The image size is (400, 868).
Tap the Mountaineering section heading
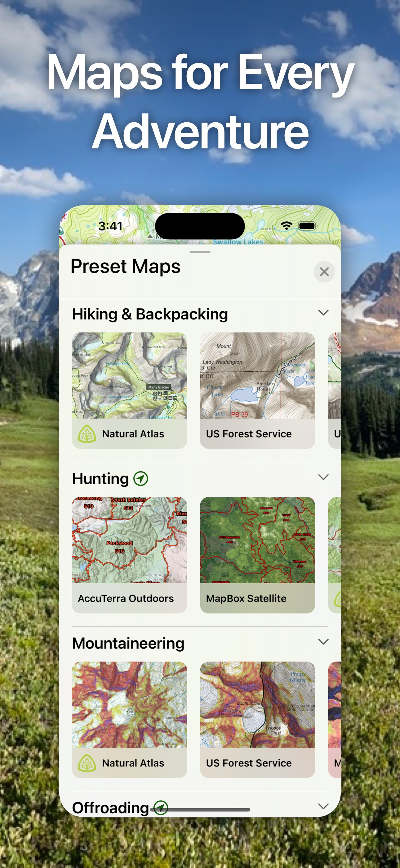[x=128, y=643]
